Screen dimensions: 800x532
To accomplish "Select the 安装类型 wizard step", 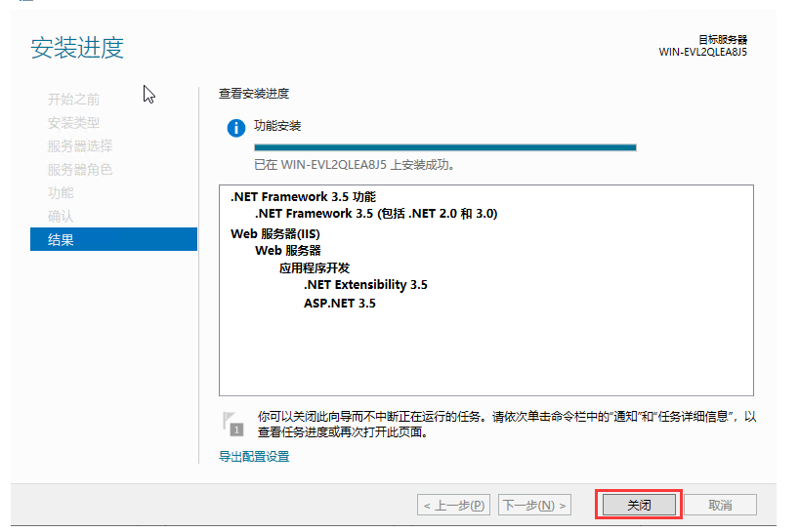I will (73, 123).
